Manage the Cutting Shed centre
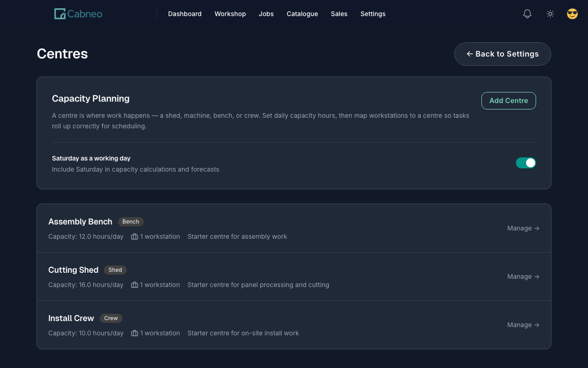Image resolution: width=588 pixels, height=368 pixels. pos(523,276)
